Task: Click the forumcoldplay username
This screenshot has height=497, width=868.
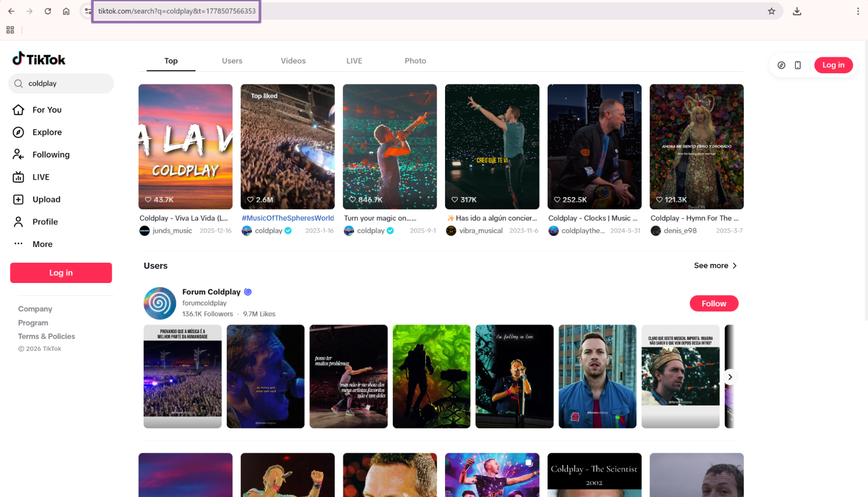Action: tap(204, 303)
